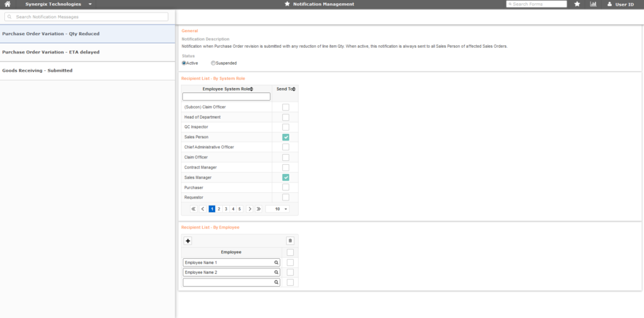Click the Requestor role text

194,197
